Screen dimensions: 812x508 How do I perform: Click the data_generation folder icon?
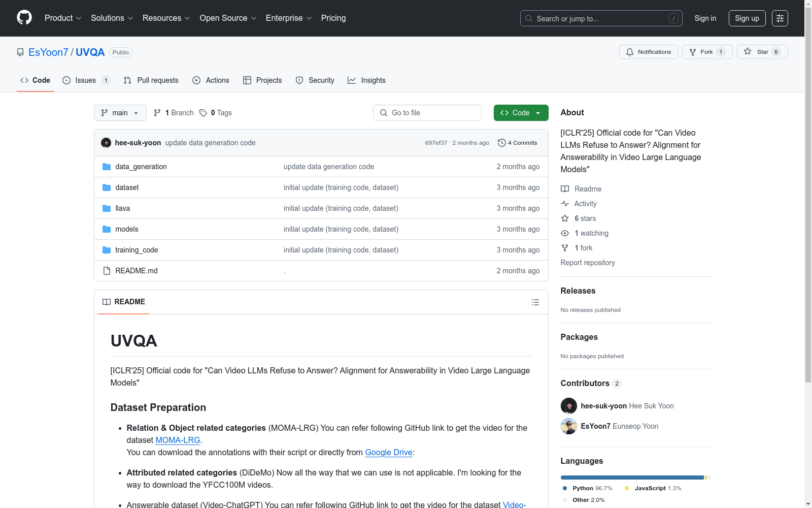[x=107, y=167]
